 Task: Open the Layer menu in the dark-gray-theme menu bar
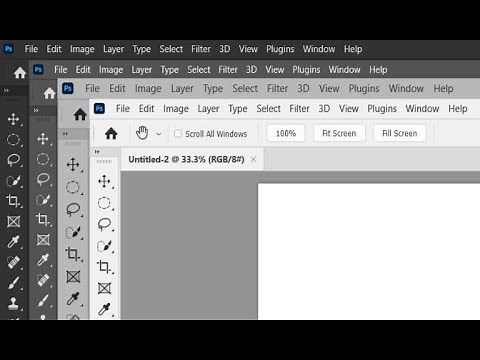[x=142, y=70]
